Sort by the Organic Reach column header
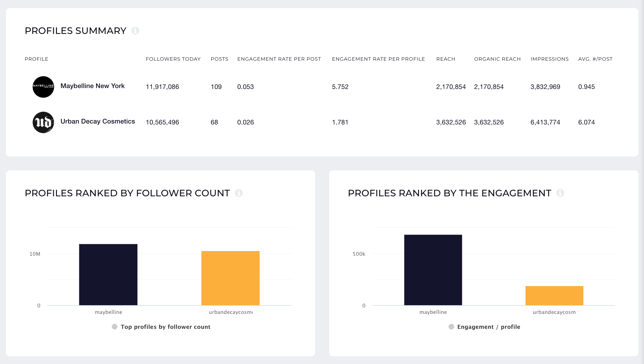This screenshot has width=644, height=364. coord(497,59)
